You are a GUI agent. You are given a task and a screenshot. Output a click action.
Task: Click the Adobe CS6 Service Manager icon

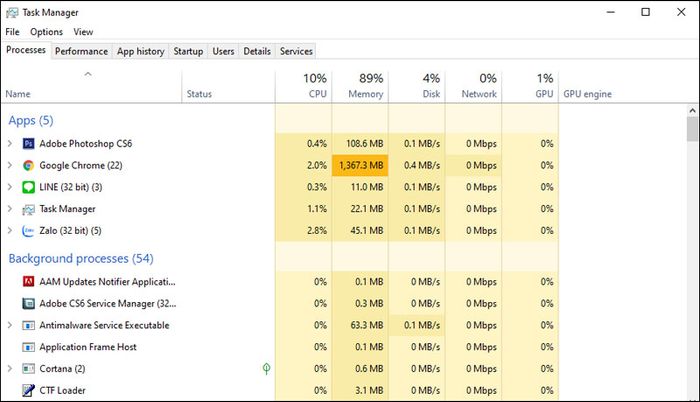coord(28,303)
